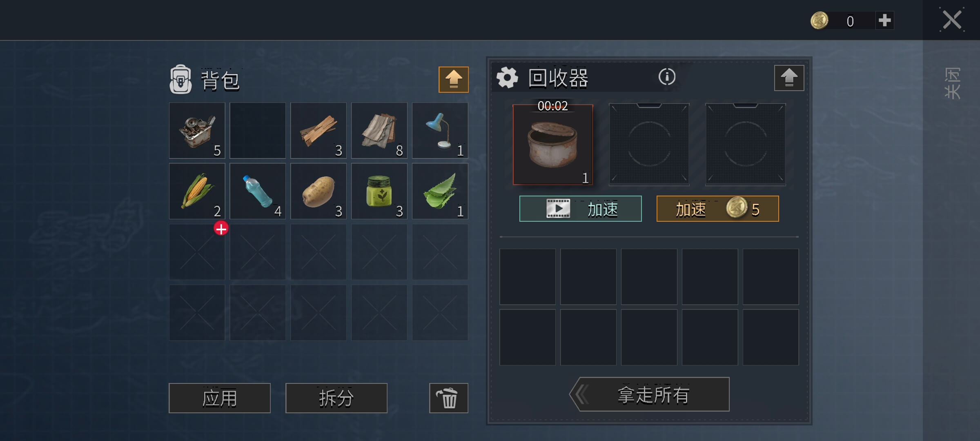980x441 pixels.
Task: Select the aloe leaf item
Action: (440, 191)
